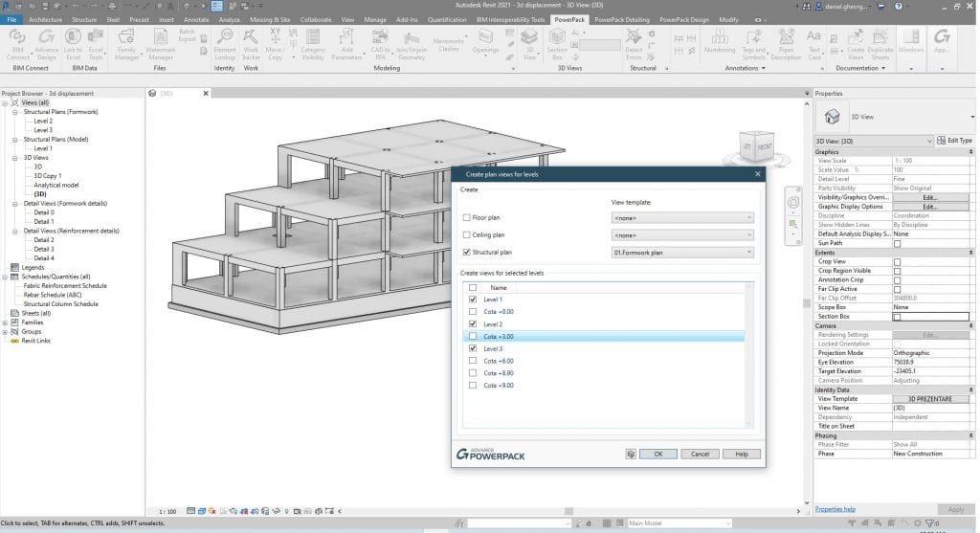Uncheck Level 2 in levels list
The height and width of the screenshot is (533, 980).
pos(473,324)
